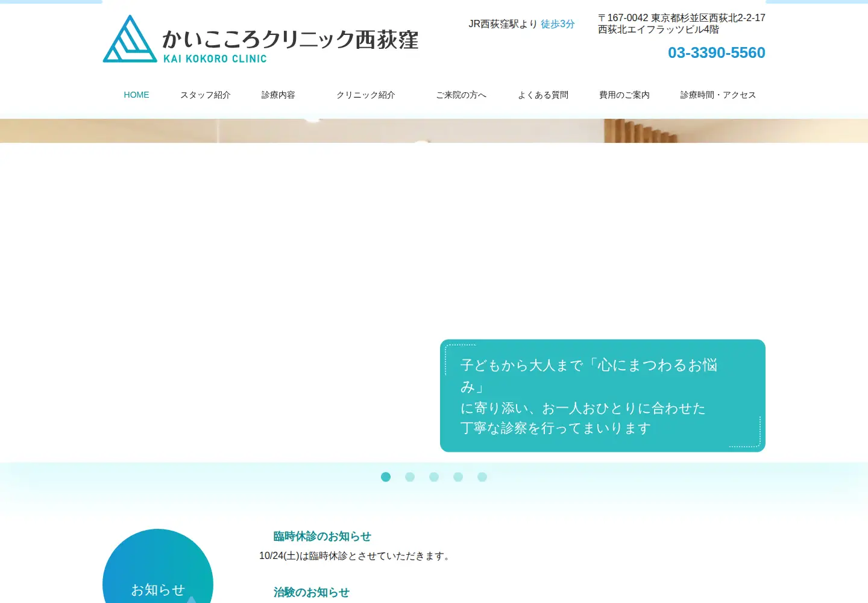Select the third carousel slide dot
This screenshot has height=603, width=868.
click(434, 477)
